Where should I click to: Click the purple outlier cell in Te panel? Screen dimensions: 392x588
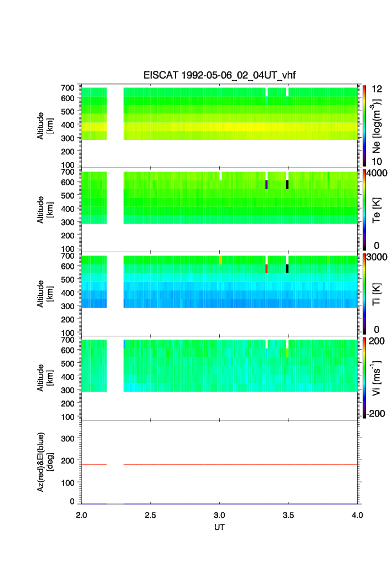[x=266, y=184]
